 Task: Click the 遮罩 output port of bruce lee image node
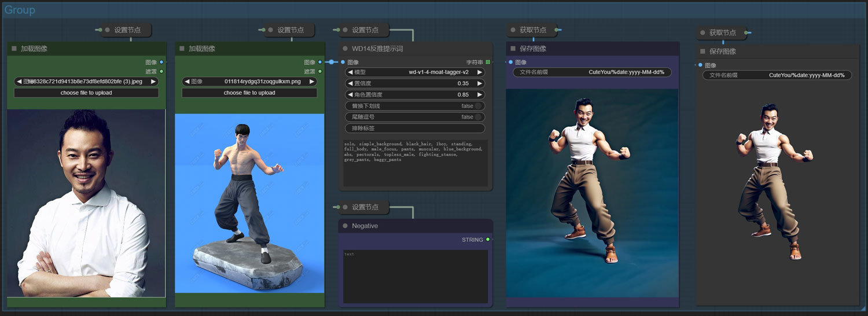(x=320, y=72)
